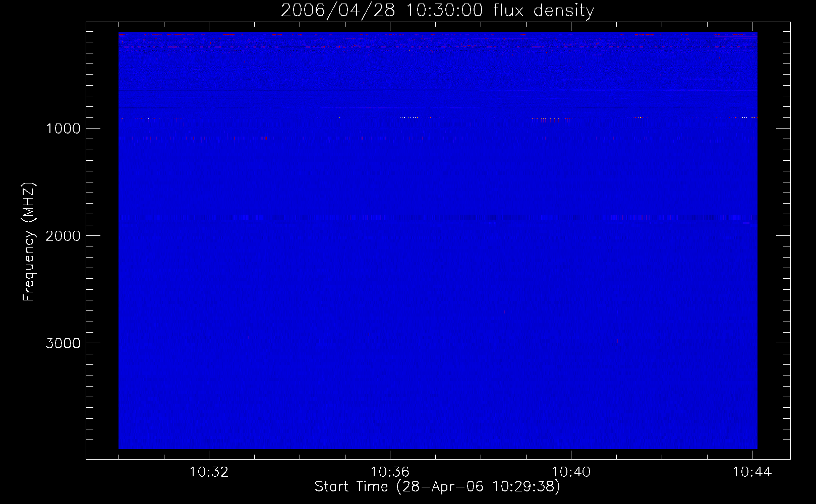The image size is (816, 504).
Task: Click the 10:36 time tick label
Action: pos(390,472)
